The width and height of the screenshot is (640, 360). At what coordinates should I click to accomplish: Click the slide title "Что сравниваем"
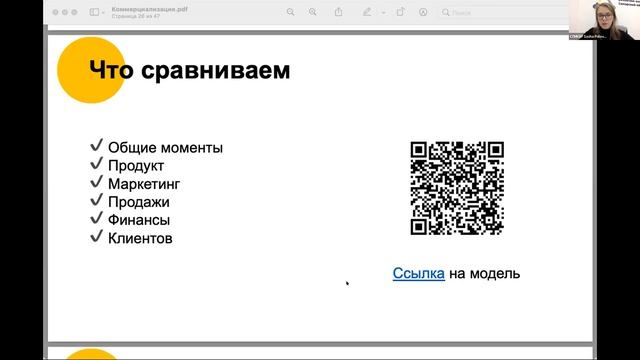pos(189,70)
